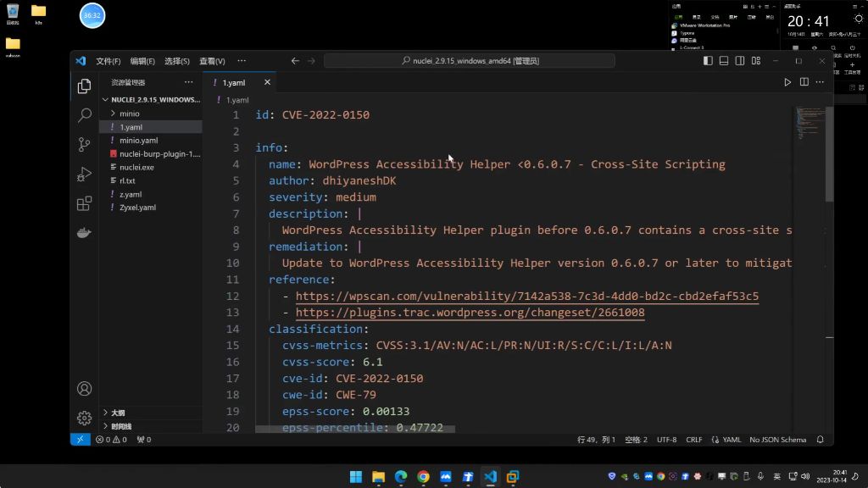Open minio.yaml in the file tree

[x=151, y=141]
